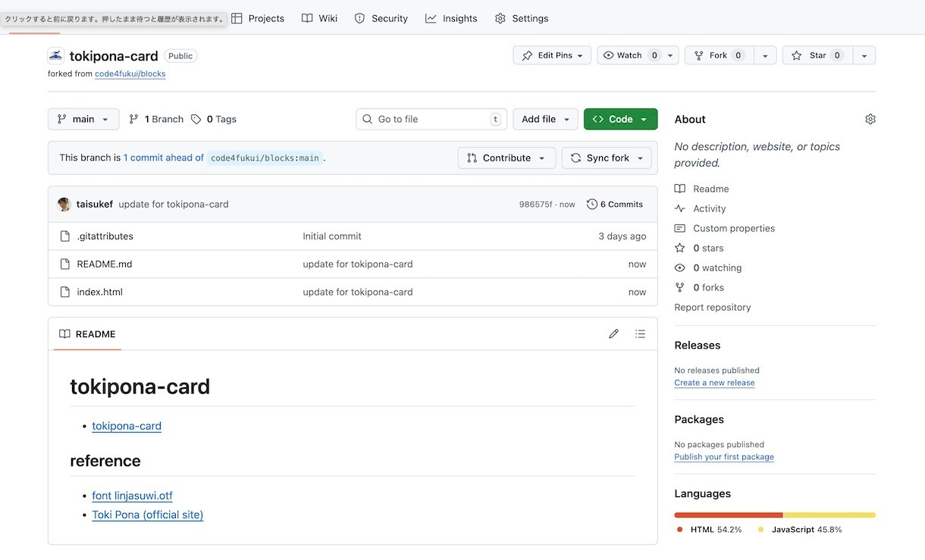Image resolution: width=925 pixels, height=560 pixels.
Task: Open the Toki Pona (official site) link
Action: click(x=148, y=515)
